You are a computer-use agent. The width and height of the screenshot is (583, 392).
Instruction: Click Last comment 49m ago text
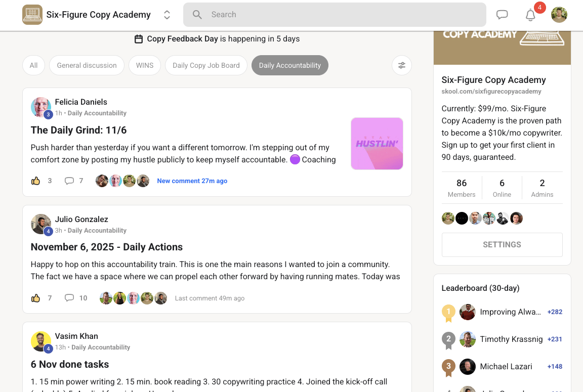coord(210,298)
